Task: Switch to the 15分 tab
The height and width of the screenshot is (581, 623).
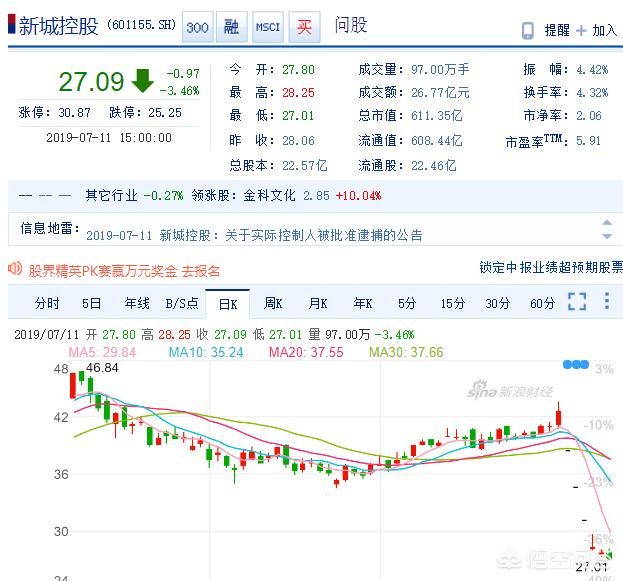Action: [453, 304]
